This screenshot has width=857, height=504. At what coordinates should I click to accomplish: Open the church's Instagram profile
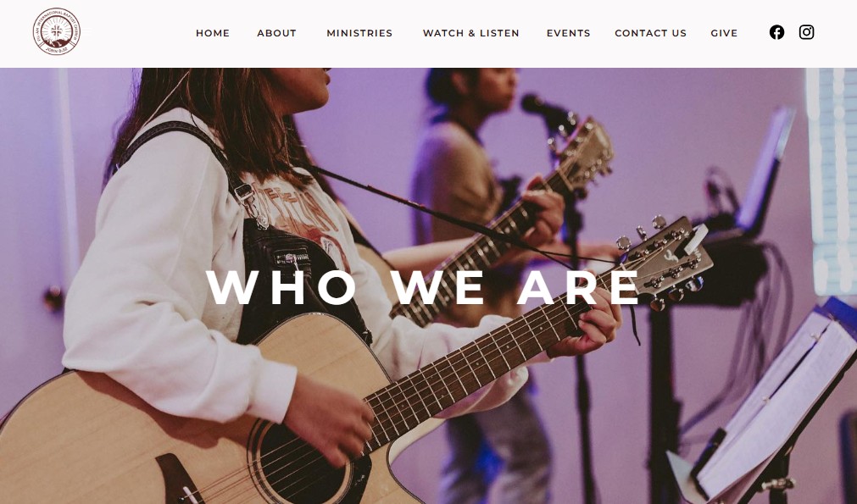(806, 32)
